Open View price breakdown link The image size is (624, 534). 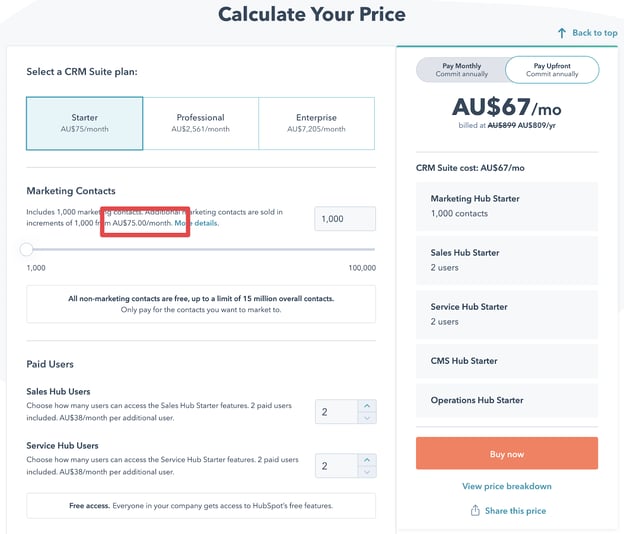pyautogui.click(x=507, y=487)
